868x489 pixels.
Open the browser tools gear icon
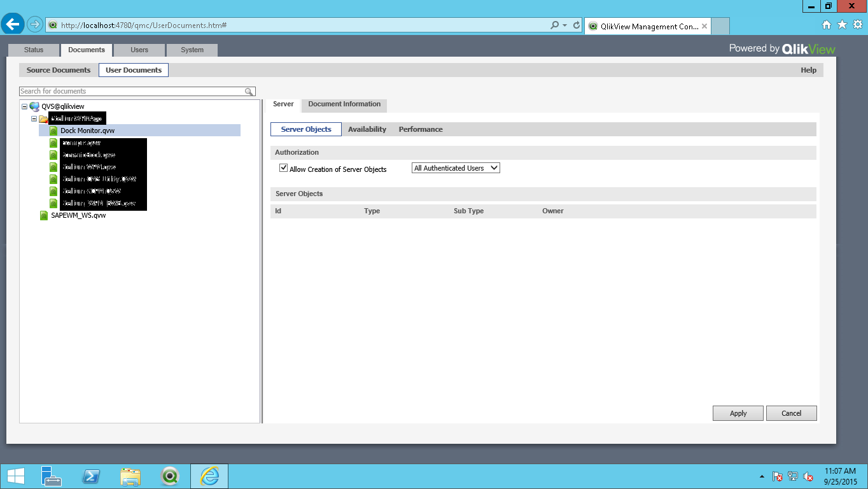(x=857, y=25)
